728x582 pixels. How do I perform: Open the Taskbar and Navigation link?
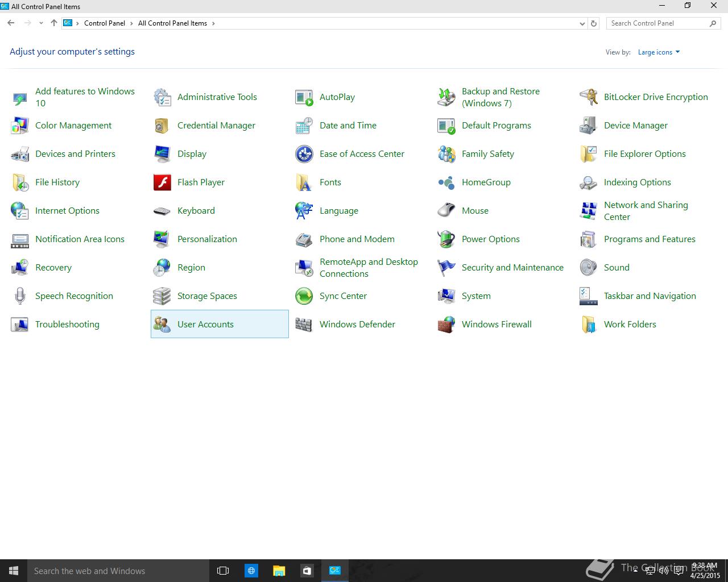click(x=650, y=296)
